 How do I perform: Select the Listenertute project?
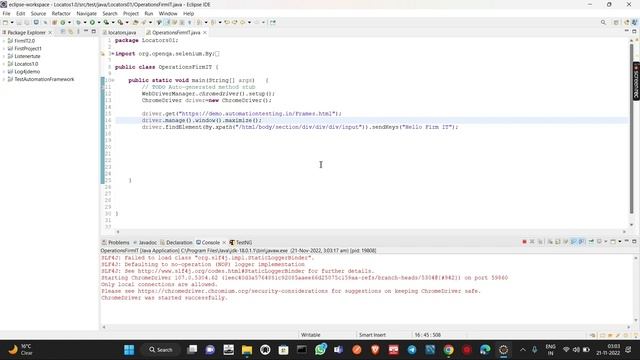[x=27, y=56]
